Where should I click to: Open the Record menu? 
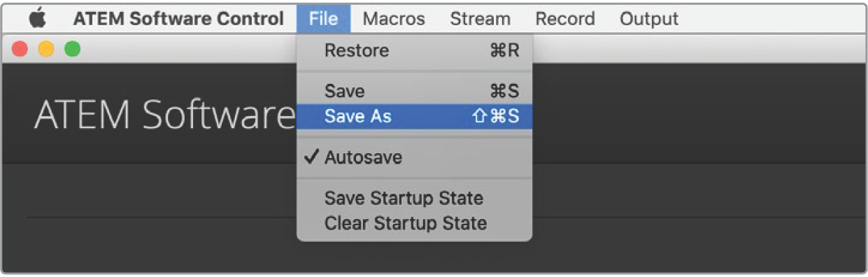tap(564, 19)
